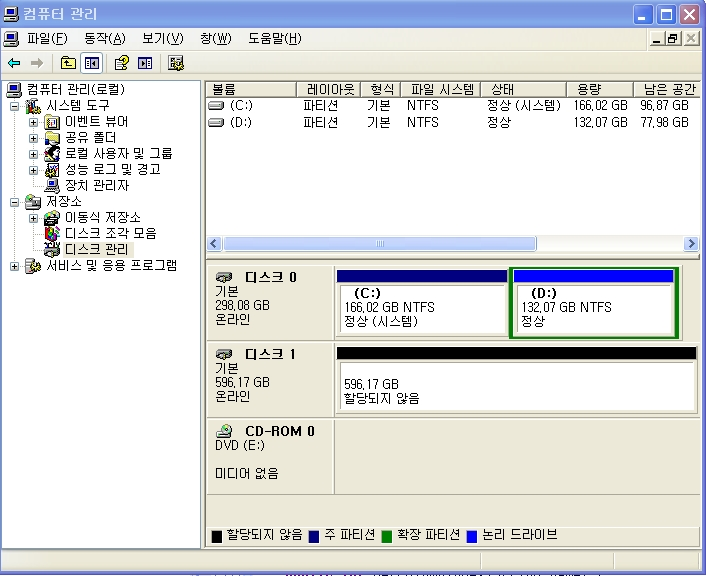This screenshot has width=706, height=576.
Task: Click the 장치 관리자 icon
Action: click(x=52, y=186)
